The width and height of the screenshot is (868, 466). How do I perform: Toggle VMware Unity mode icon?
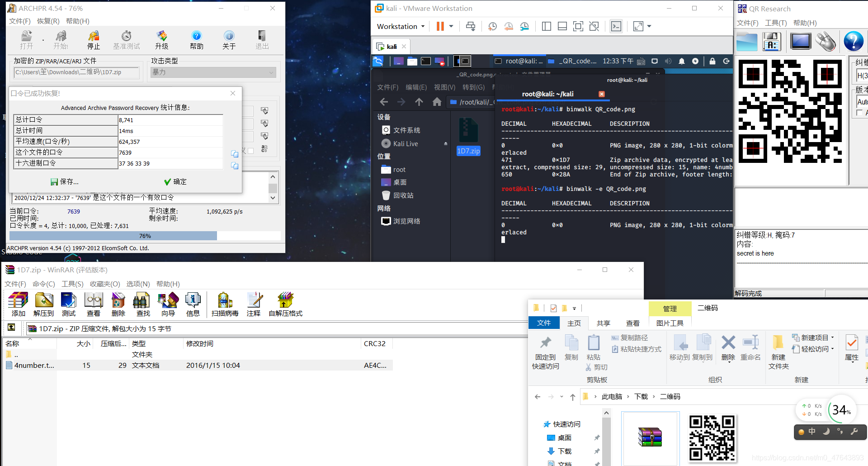(594, 26)
